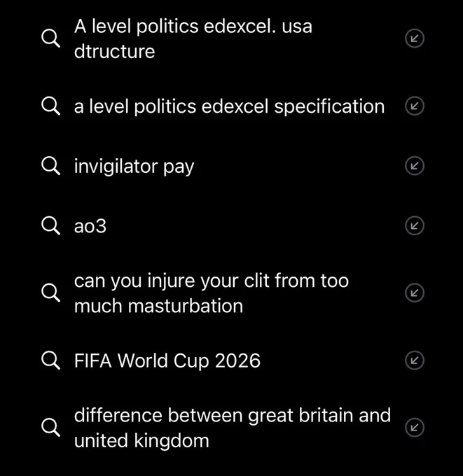The height and width of the screenshot is (476, 463).
Task: Click the magnifier icon beside 'ao3'
Action: [50, 226]
